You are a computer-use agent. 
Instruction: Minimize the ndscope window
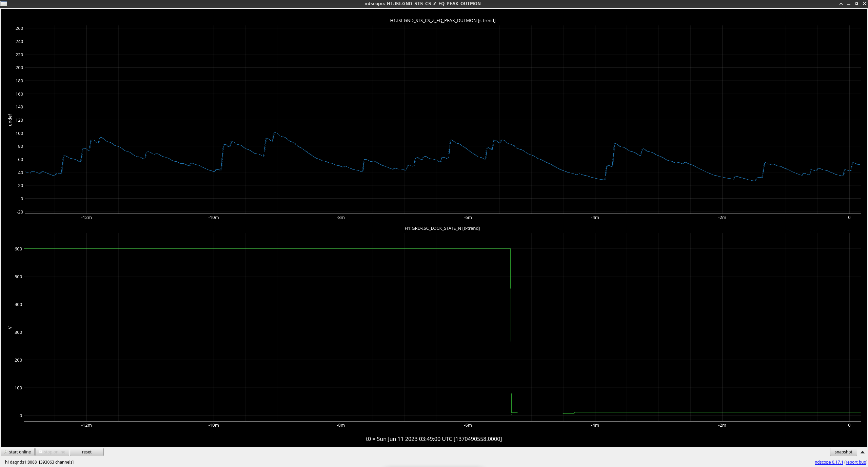tap(849, 4)
